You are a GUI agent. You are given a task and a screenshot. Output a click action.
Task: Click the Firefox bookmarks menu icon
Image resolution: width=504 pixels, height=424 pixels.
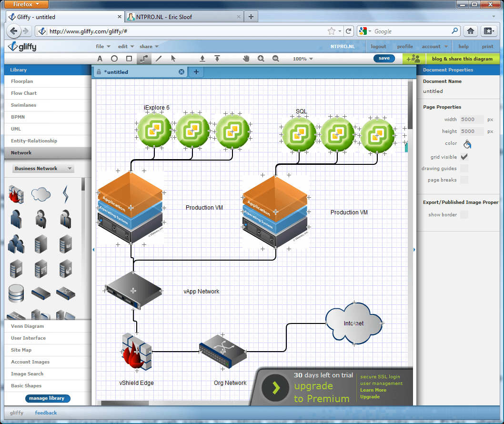[x=489, y=31]
